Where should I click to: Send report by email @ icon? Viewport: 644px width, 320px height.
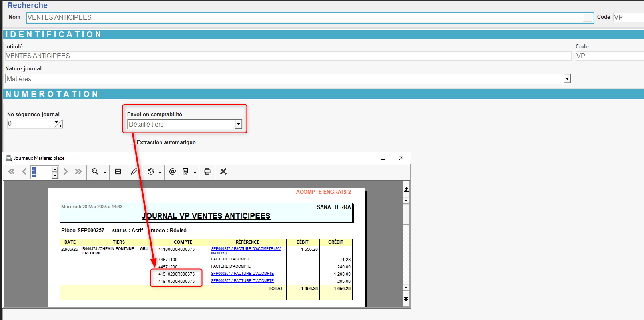173,171
